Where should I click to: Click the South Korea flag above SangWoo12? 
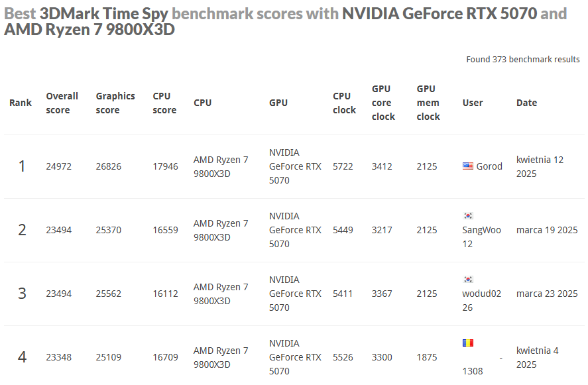(x=468, y=216)
